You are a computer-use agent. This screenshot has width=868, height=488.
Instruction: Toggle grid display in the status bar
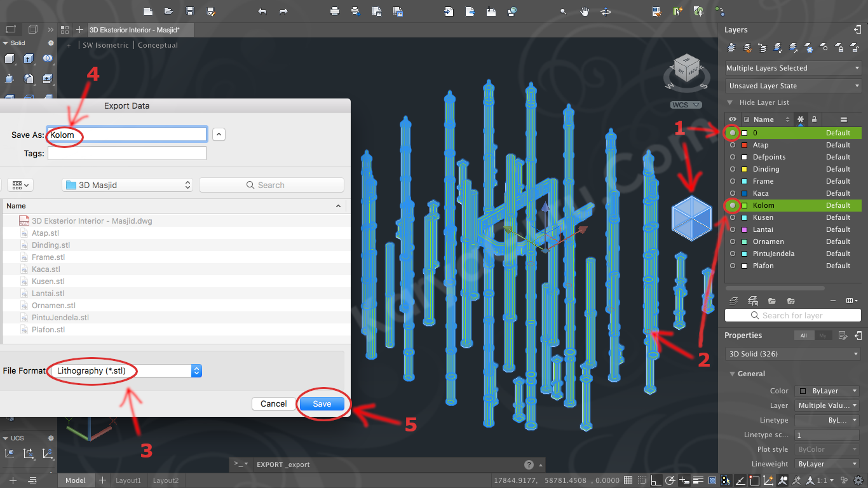pos(628,480)
